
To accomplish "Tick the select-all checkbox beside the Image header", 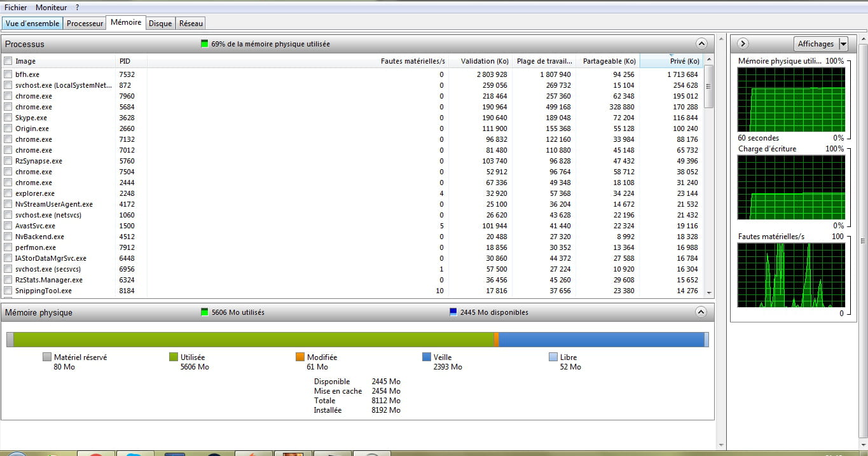I will 8,61.
